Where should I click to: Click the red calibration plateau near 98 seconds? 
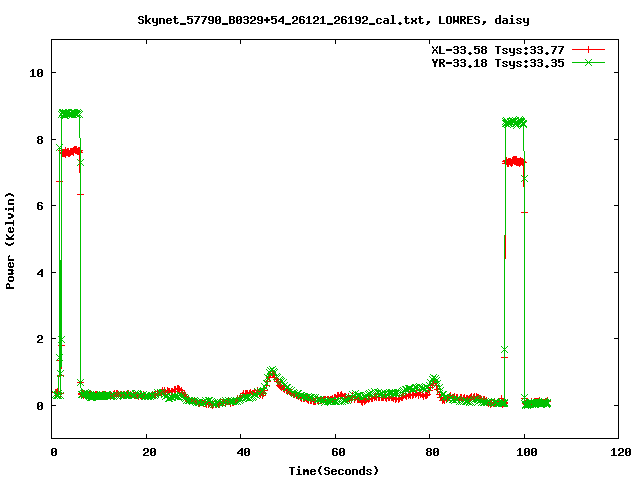coord(514,161)
